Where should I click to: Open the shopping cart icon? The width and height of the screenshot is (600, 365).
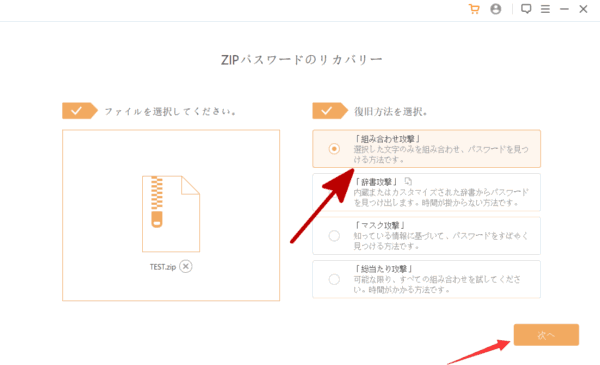point(474,9)
